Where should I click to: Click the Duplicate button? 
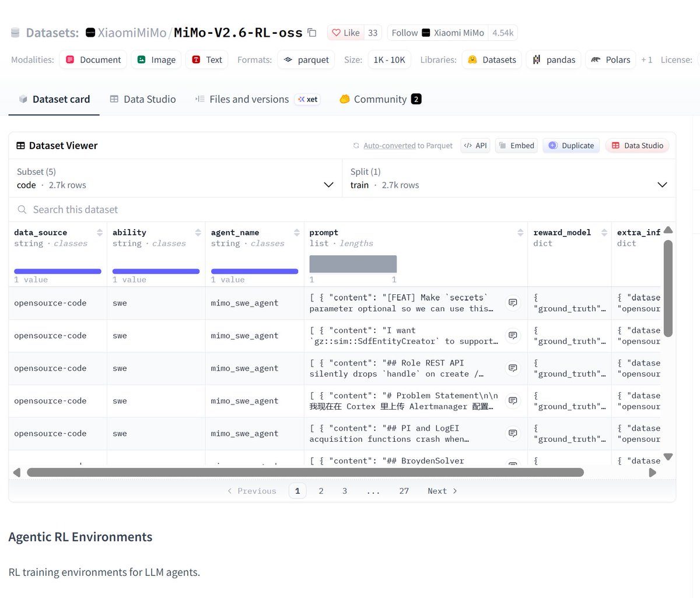coord(571,146)
